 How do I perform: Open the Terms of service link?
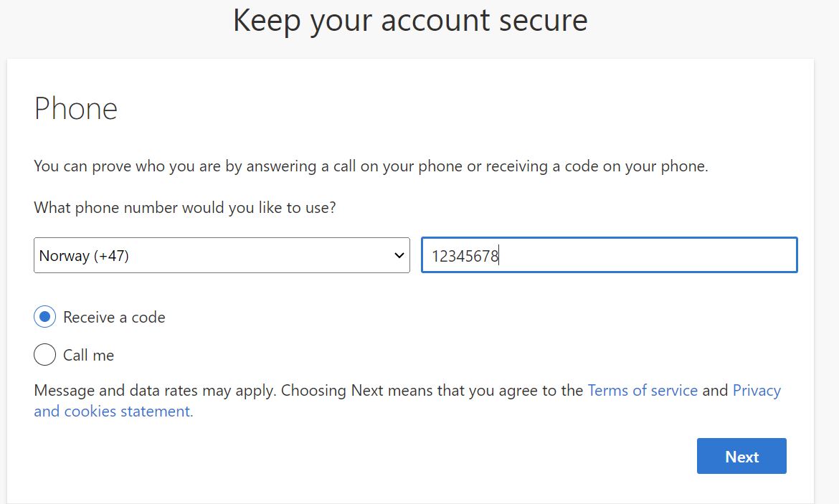(643, 391)
